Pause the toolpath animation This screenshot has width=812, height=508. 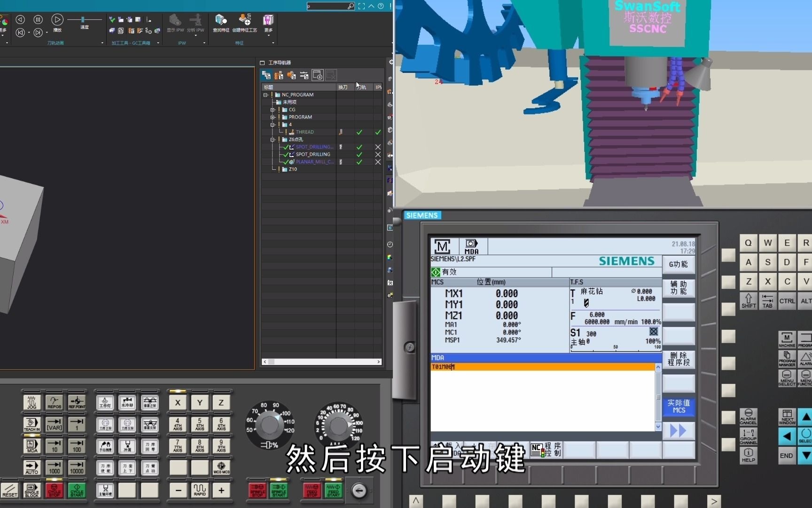pos(38,20)
